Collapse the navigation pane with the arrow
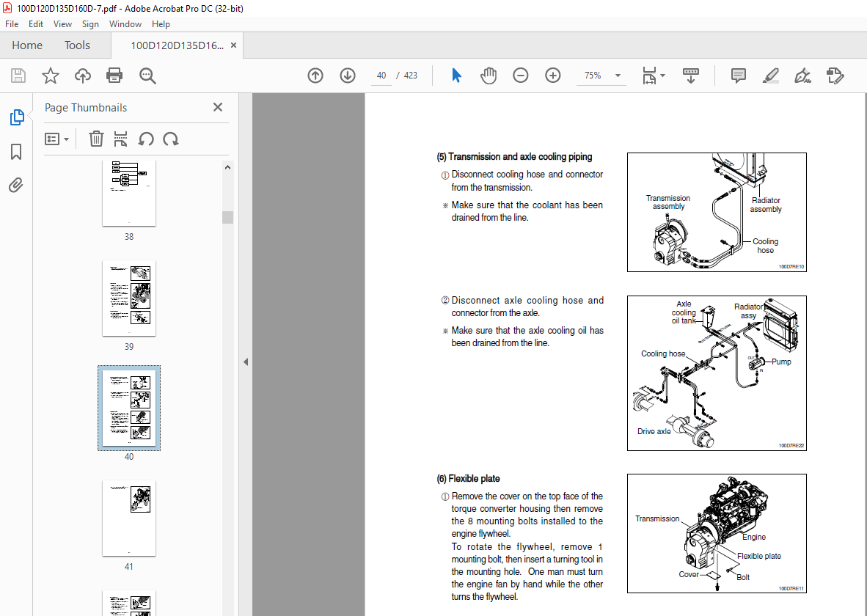Screen dimensions: 867x616 point(246,362)
